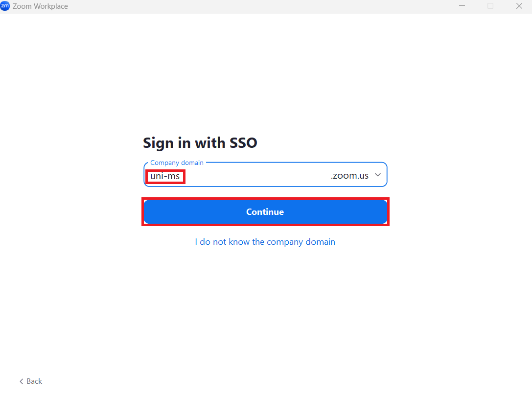Expand the domain suffix chevron arrow
The image size is (532, 397).
click(378, 175)
